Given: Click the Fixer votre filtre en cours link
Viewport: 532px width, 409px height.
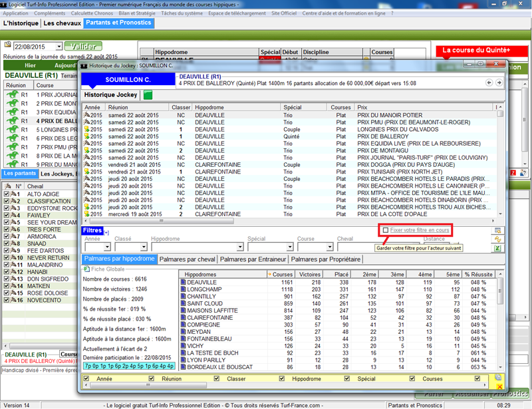Looking at the screenshot, I should [420, 230].
